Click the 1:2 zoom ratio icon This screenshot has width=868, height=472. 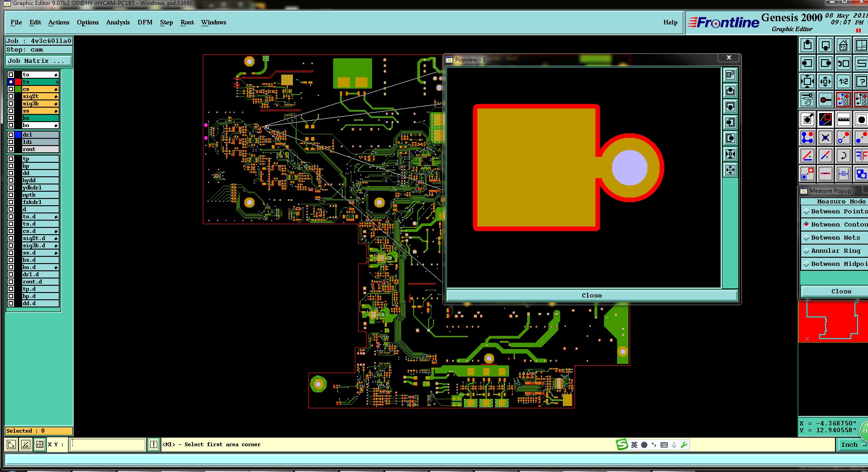pos(844,81)
